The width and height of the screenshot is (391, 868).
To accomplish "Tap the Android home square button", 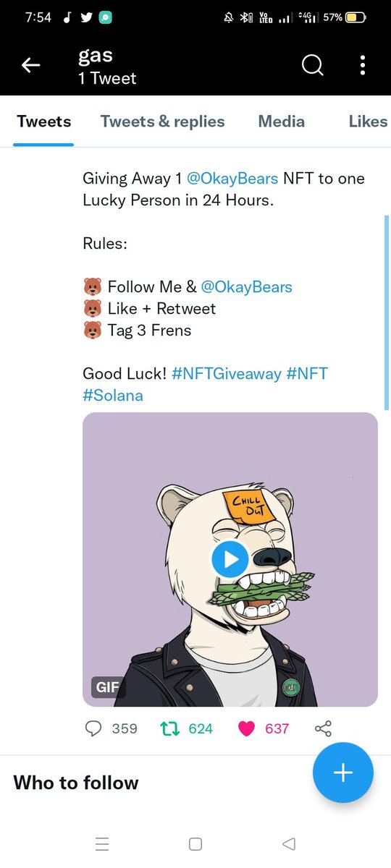I will coord(195,843).
